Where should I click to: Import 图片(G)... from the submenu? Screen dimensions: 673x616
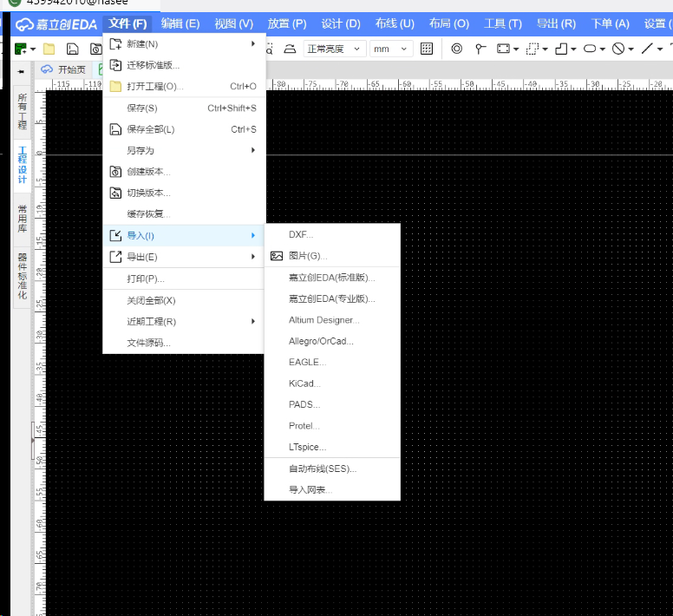point(332,256)
